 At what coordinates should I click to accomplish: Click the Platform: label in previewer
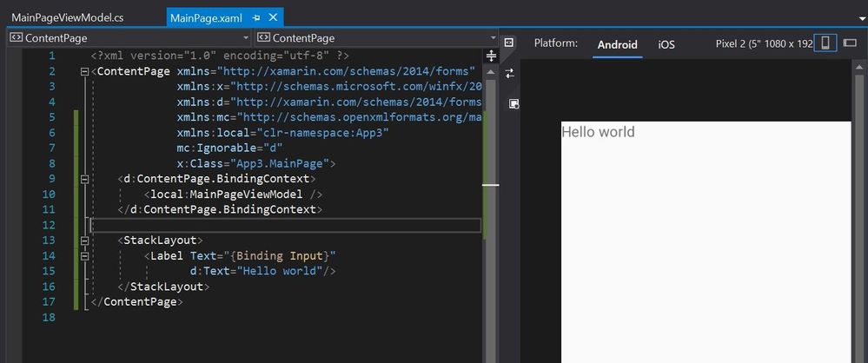[556, 43]
